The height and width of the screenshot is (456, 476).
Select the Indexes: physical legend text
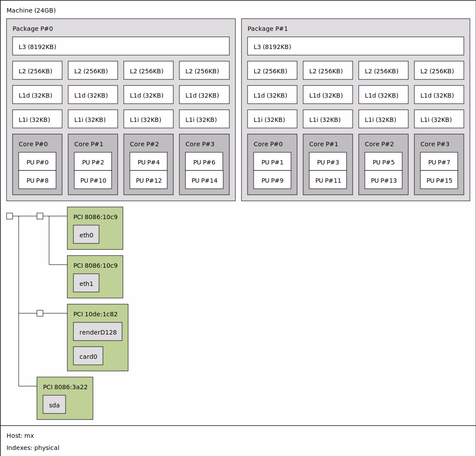click(x=33, y=448)
